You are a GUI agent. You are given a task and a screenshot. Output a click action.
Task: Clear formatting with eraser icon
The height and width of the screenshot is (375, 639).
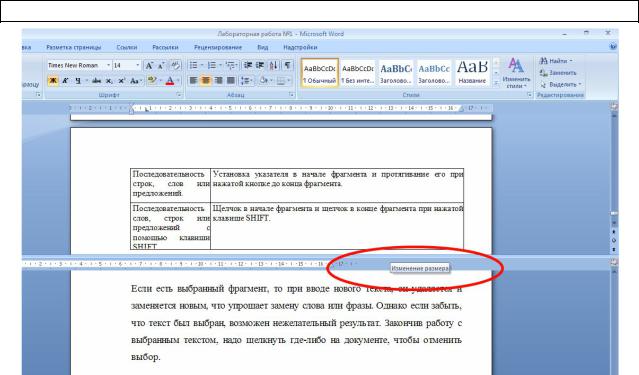coord(176,65)
